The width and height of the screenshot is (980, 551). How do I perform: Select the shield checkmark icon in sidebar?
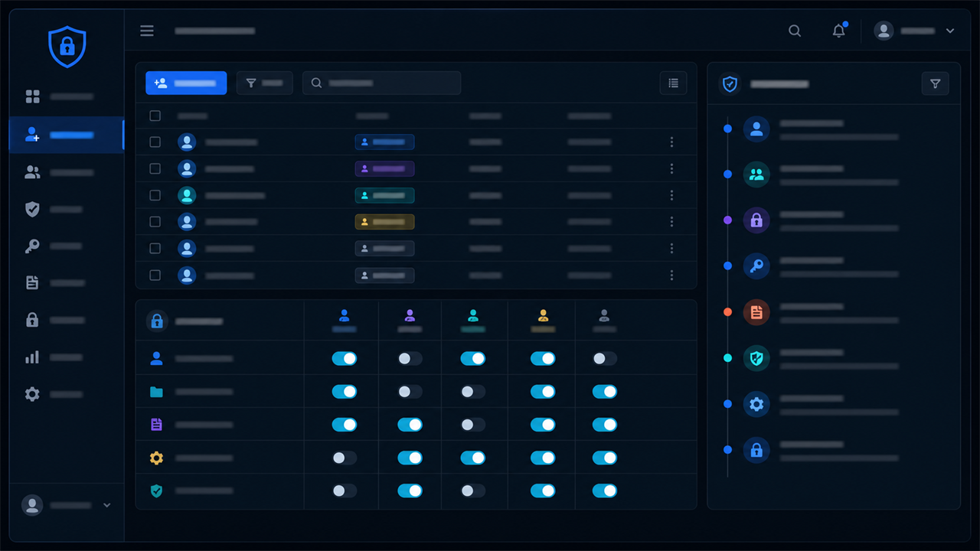point(32,209)
